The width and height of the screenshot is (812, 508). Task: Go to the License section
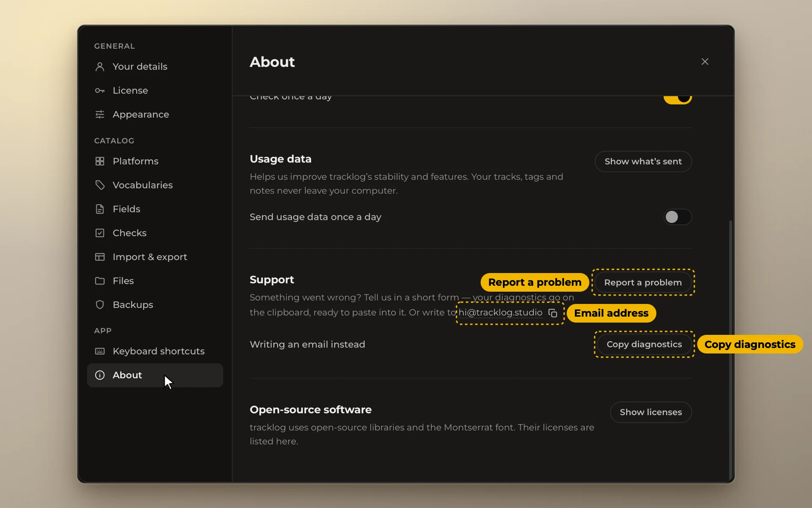pos(155,91)
